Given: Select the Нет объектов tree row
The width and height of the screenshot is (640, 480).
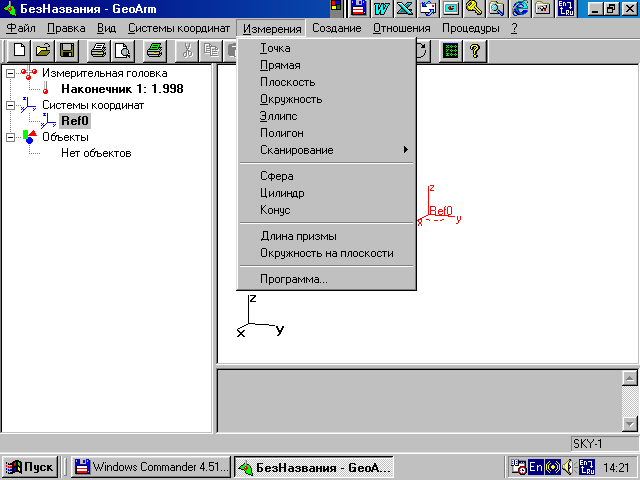Looking at the screenshot, I should coord(96,153).
